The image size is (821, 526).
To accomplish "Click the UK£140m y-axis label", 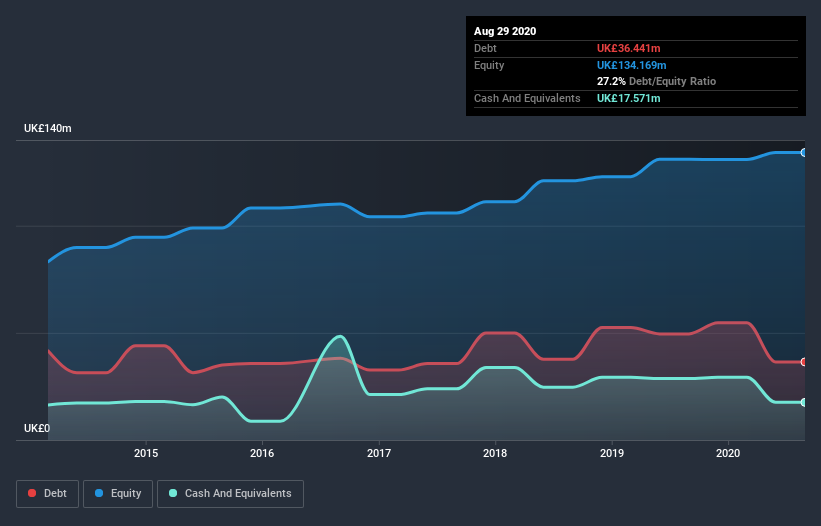I will point(48,128).
